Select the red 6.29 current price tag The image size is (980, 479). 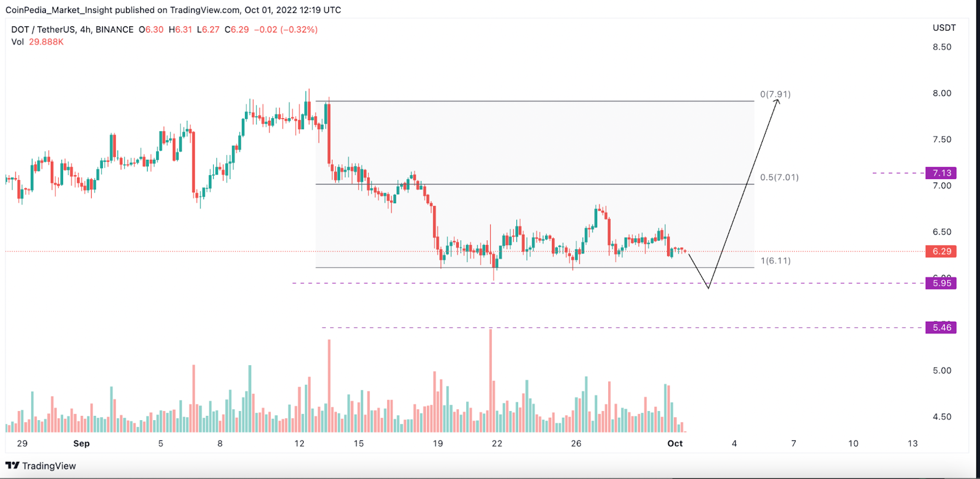pyautogui.click(x=941, y=252)
